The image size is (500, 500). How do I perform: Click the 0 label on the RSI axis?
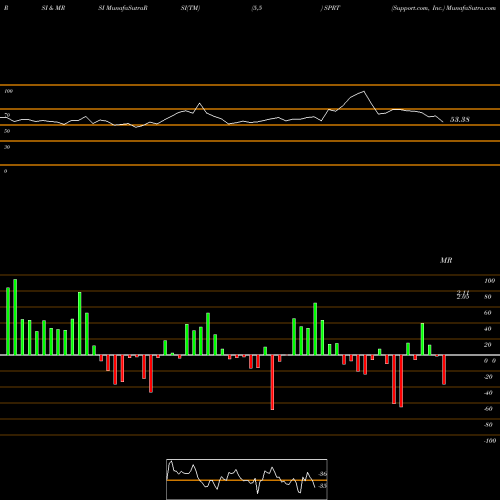point(5,171)
